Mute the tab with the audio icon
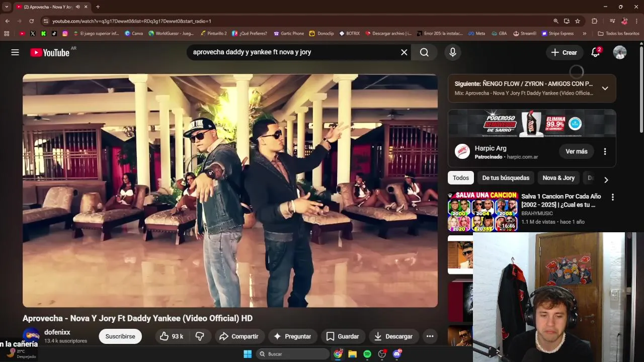Image resolution: width=644 pixels, height=362 pixels. (x=77, y=7)
